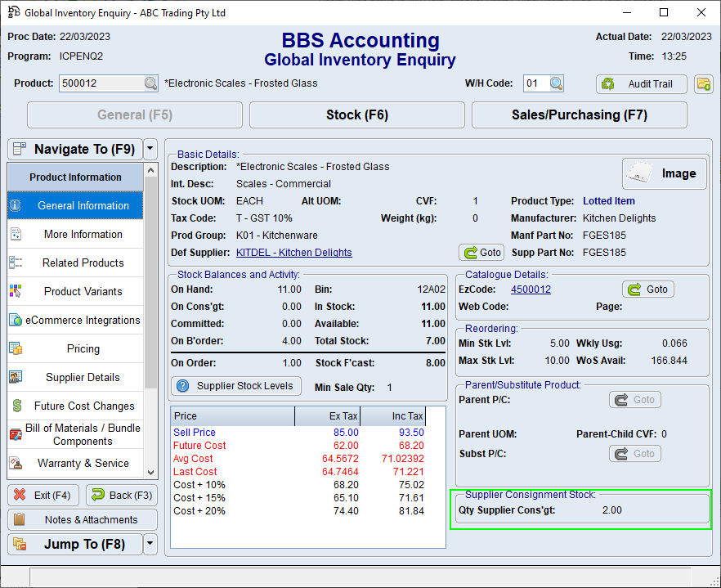Expand the Navigate To dropdown arrow

point(150,149)
